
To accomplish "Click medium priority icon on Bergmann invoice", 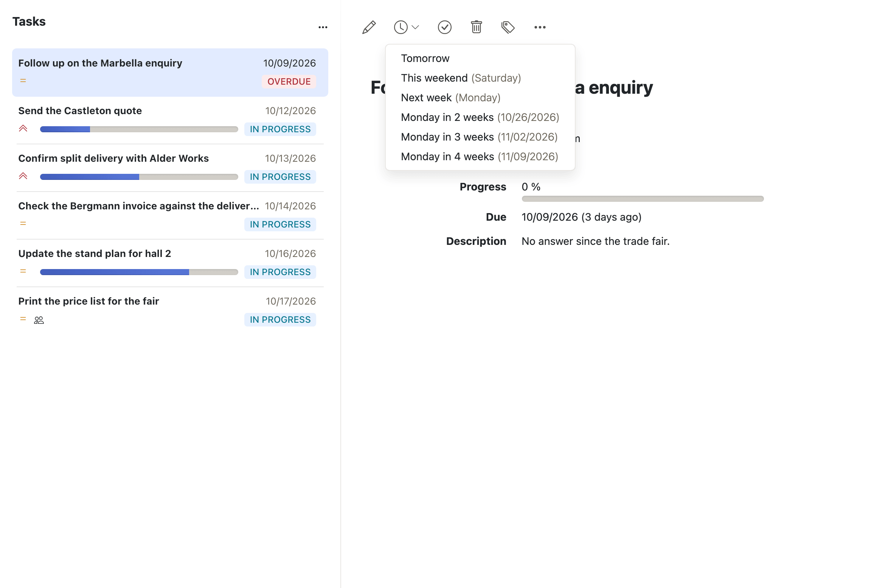I will [23, 223].
